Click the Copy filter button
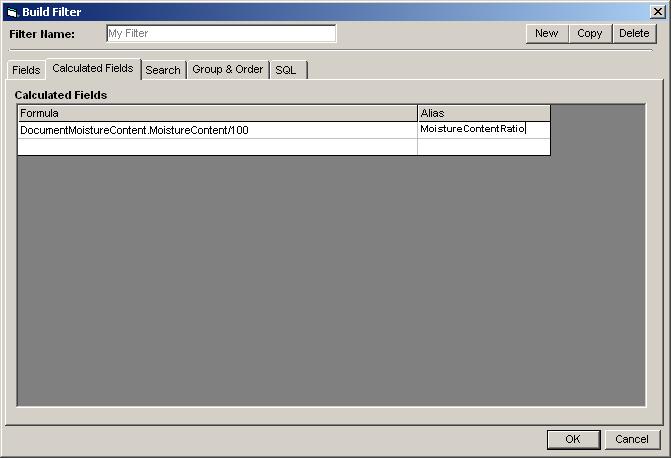The image size is (671, 458). [x=590, y=33]
